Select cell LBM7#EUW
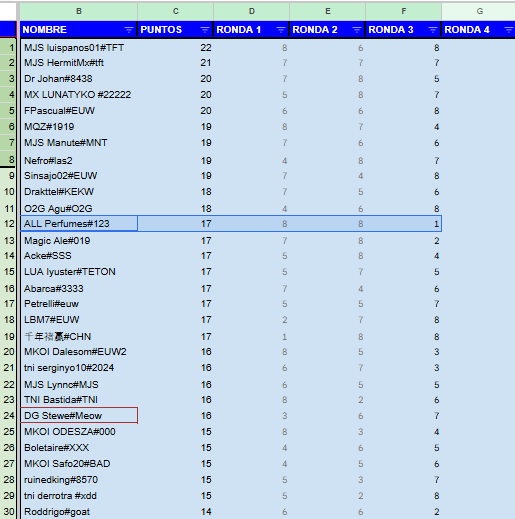The width and height of the screenshot is (515, 519). coord(79,320)
